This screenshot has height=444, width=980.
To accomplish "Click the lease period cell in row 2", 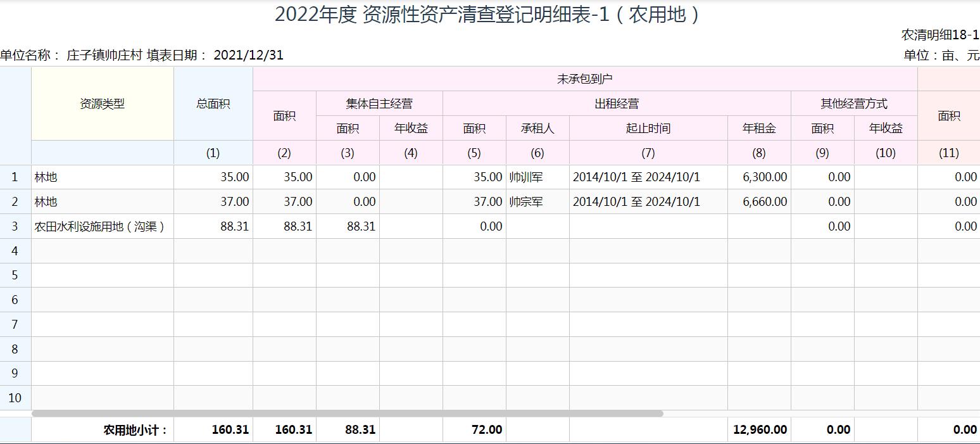I will pyautogui.click(x=648, y=202).
